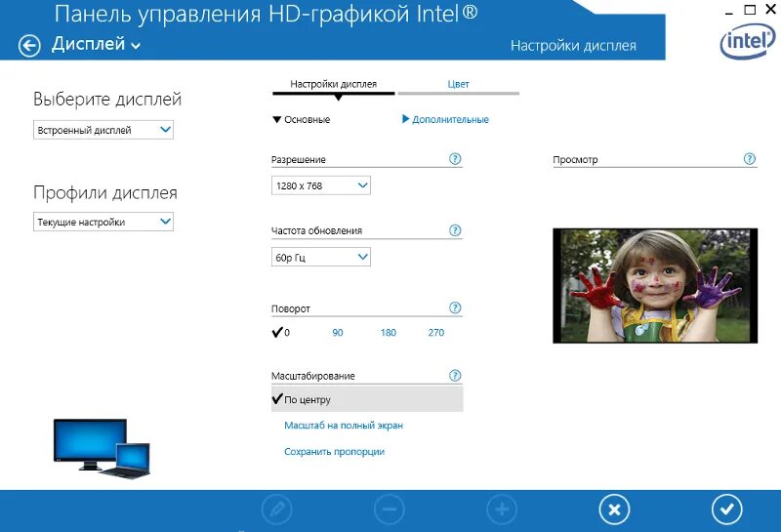Maximize the Intel control panel window

750,10
